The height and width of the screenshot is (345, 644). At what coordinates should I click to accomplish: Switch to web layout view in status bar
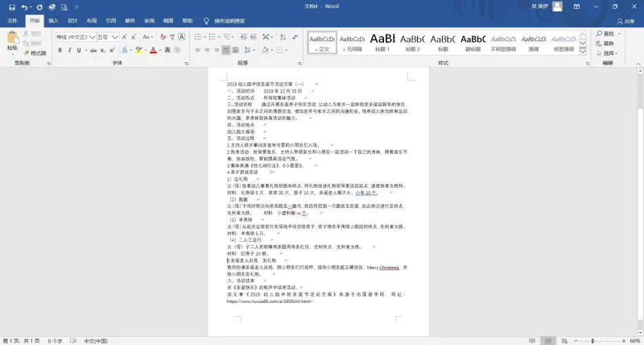[x=564, y=341]
